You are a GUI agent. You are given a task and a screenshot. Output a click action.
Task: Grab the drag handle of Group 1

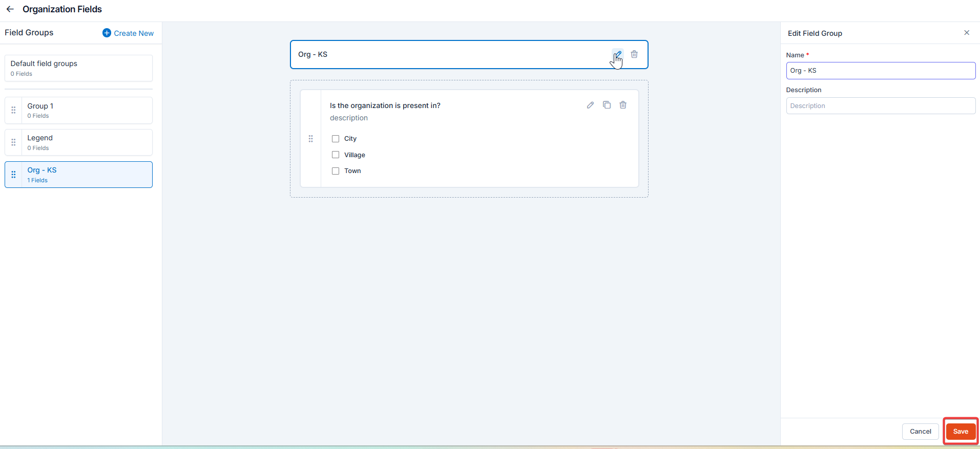[x=13, y=110]
